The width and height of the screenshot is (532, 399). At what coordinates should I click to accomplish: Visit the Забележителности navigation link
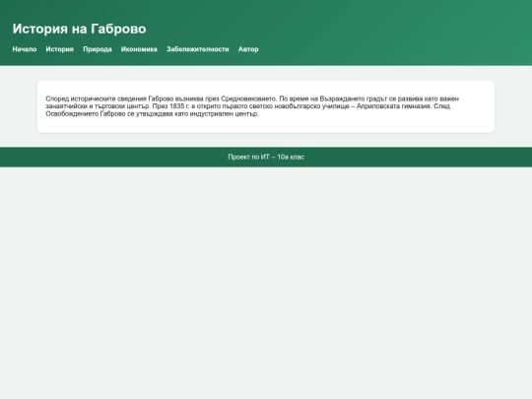[198, 49]
